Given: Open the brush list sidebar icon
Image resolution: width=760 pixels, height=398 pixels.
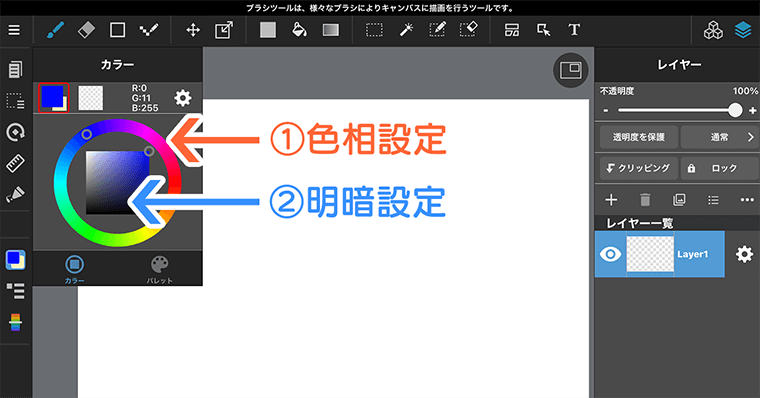Looking at the screenshot, I should [15, 291].
